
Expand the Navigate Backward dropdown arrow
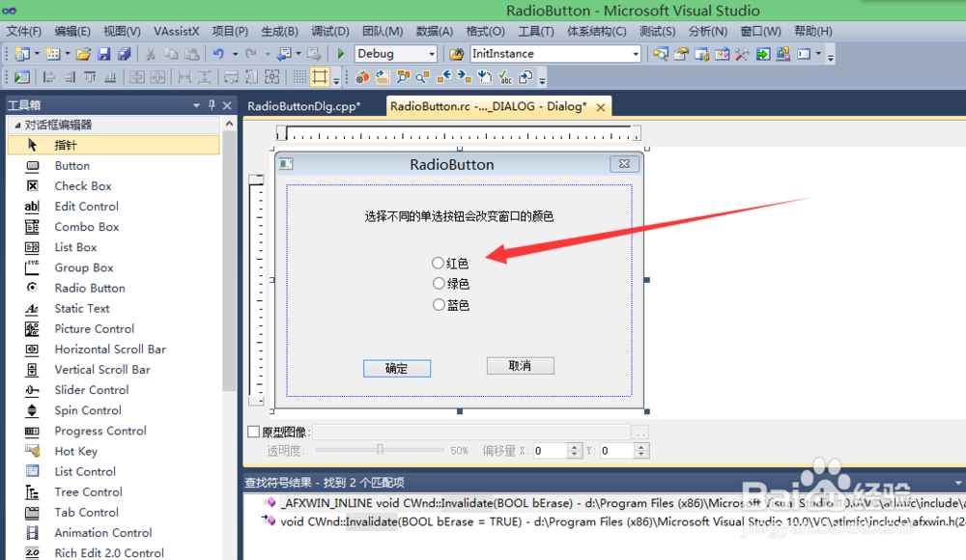coord(298,54)
